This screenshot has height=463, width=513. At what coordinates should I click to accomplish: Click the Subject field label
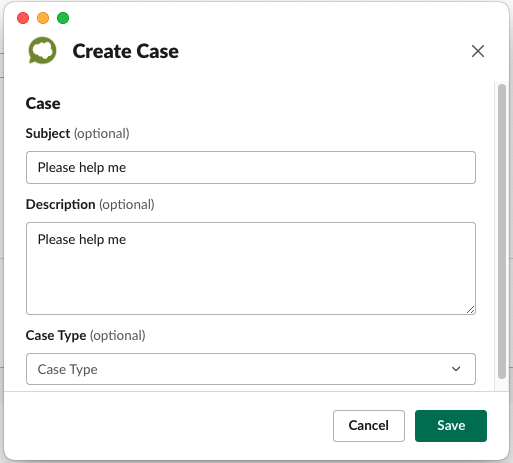point(48,133)
